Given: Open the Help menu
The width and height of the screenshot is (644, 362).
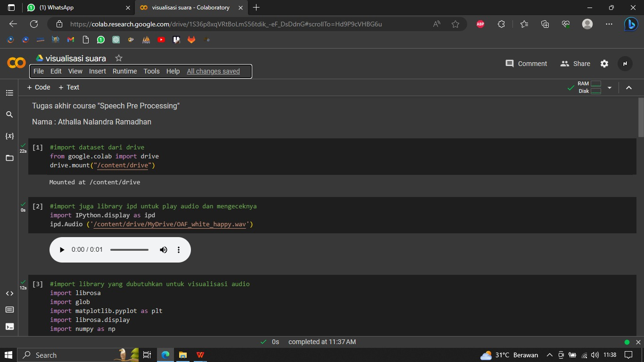Looking at the screenshot, I should tap(173, 71).
